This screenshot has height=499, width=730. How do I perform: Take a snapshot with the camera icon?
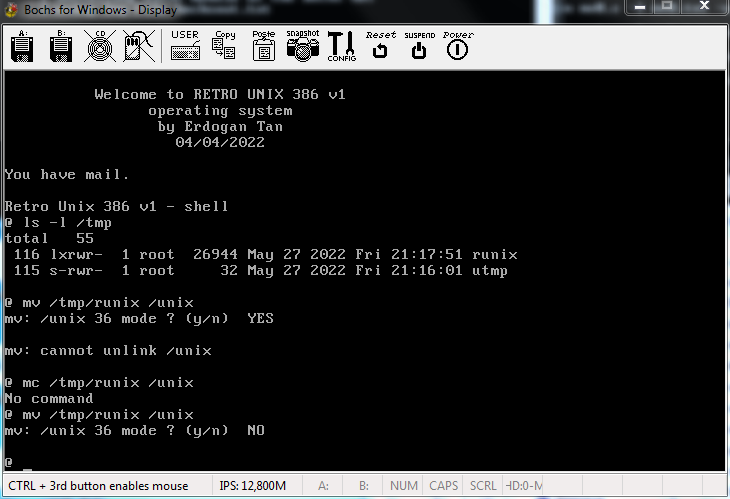tap(303, 46)
